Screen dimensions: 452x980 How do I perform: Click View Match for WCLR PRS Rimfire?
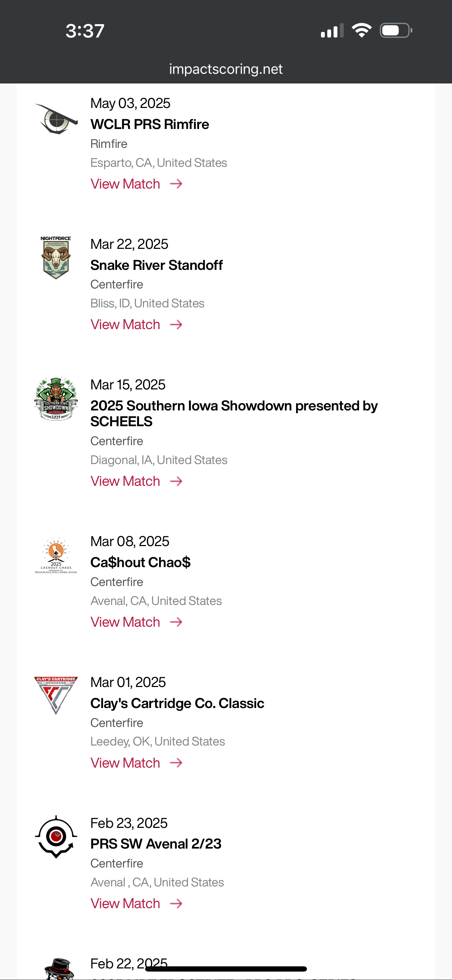click(136, 184)
